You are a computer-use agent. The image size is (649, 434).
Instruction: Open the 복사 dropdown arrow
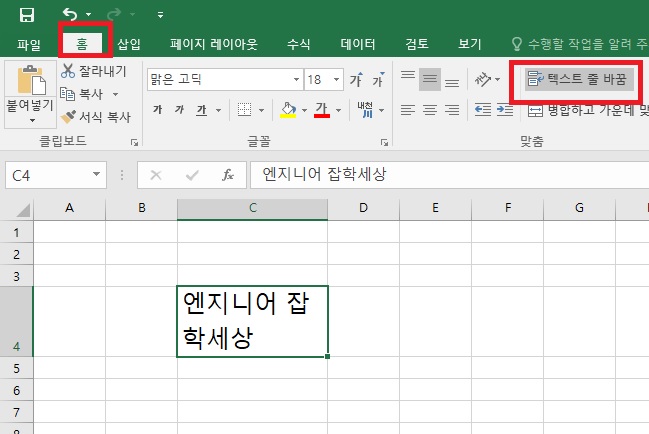pyautogui.click(x=115, y=94)
